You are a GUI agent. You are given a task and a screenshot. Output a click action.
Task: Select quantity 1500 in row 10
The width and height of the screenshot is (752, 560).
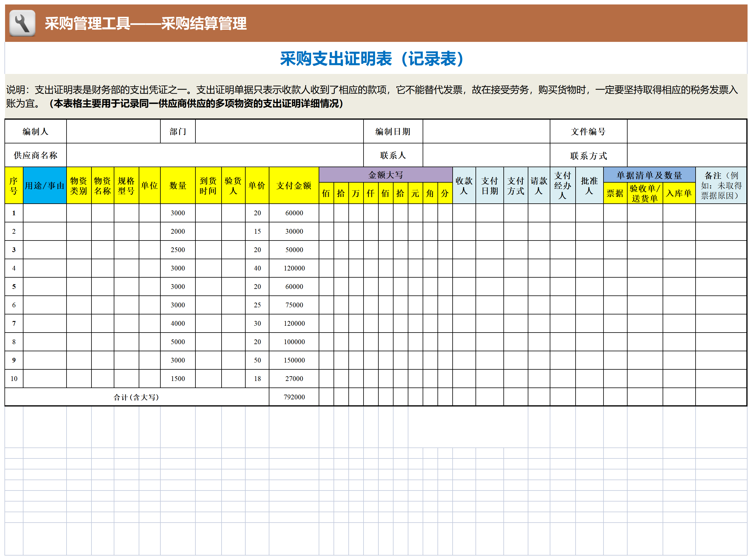pyautogui.click(x=178, y=378)
